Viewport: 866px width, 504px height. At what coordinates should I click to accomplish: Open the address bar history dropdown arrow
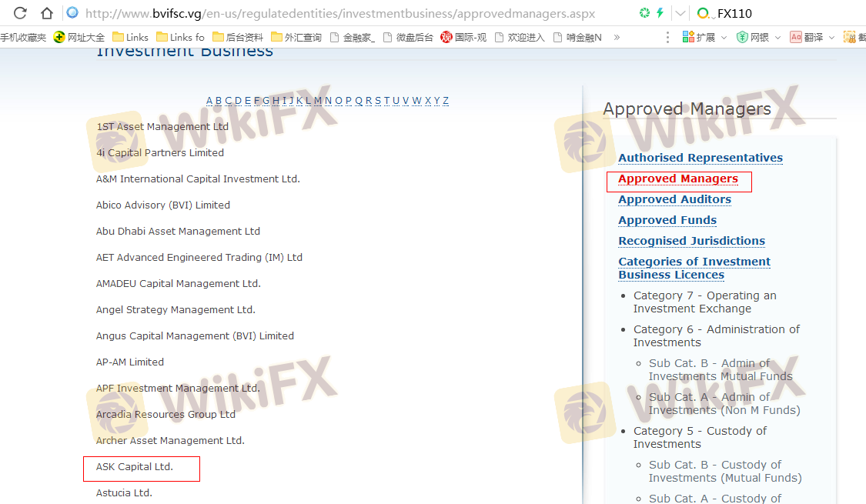coord(680,13)
